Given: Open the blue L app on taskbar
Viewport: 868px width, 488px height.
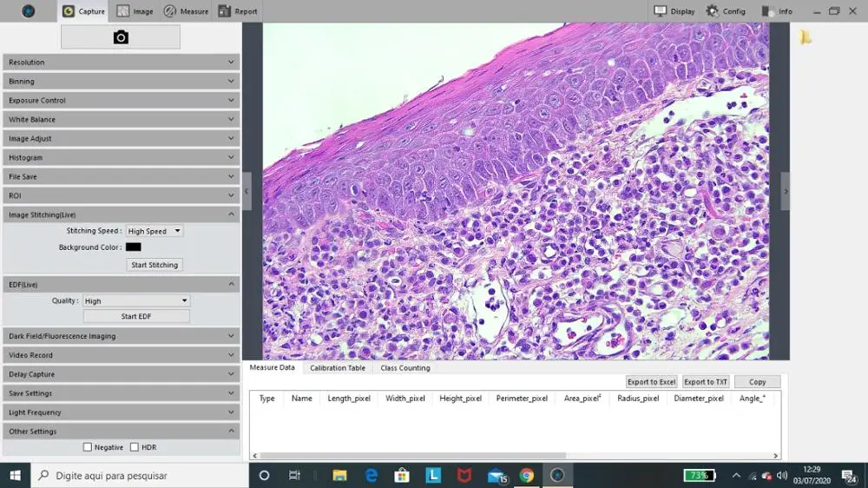Looking at the screenshot, I should point(433,475).
